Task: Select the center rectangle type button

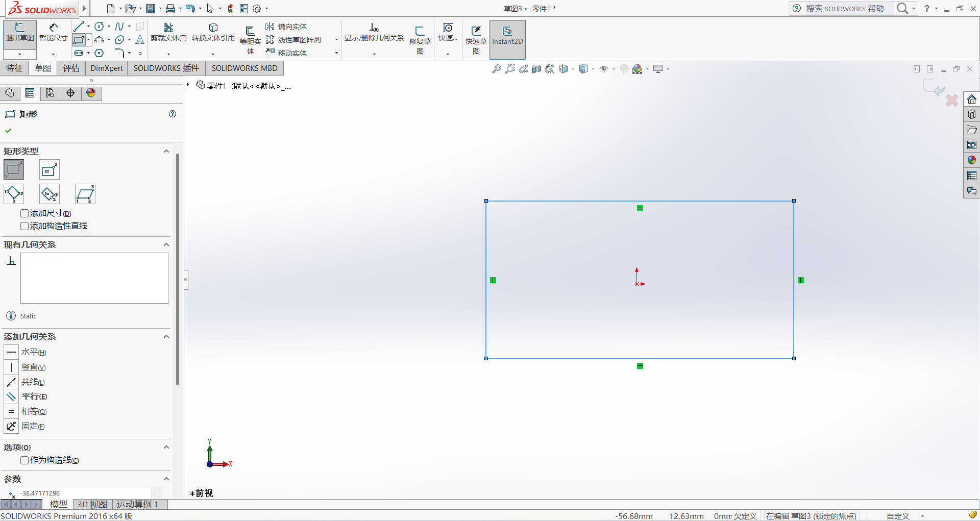Action: 50,169
